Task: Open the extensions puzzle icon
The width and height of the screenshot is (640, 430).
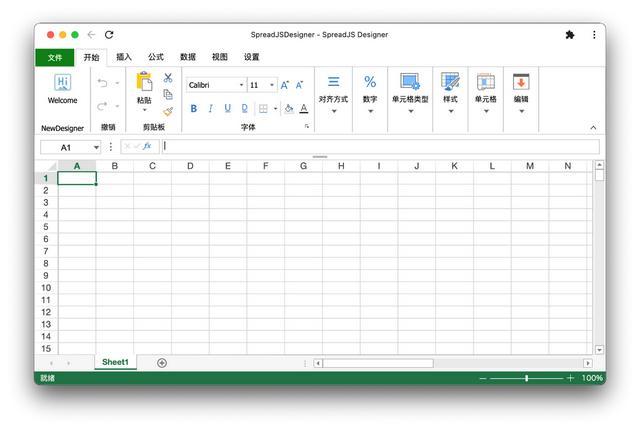Action: (x=570, y=35)
